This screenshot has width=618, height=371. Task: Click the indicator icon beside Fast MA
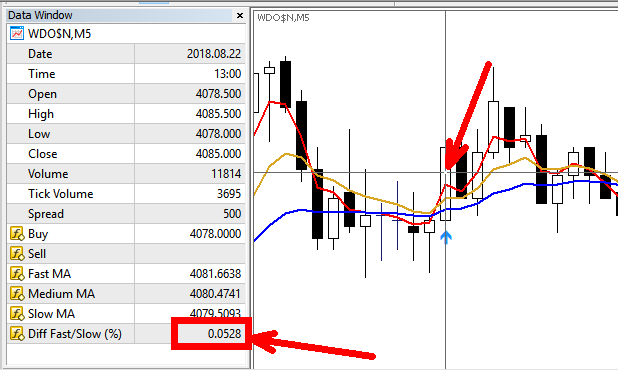(17, 274)
